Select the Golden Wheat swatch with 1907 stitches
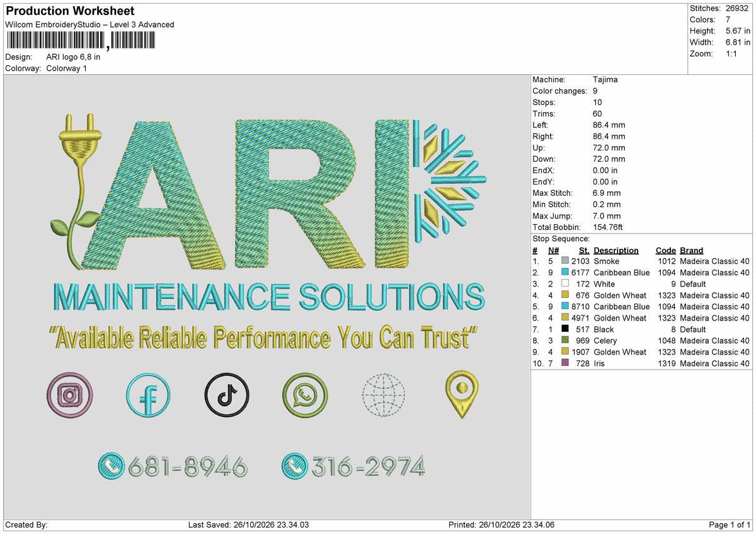The width and height of the screenshot is (756, 534). pyautogui.click(x=565, y=352)
